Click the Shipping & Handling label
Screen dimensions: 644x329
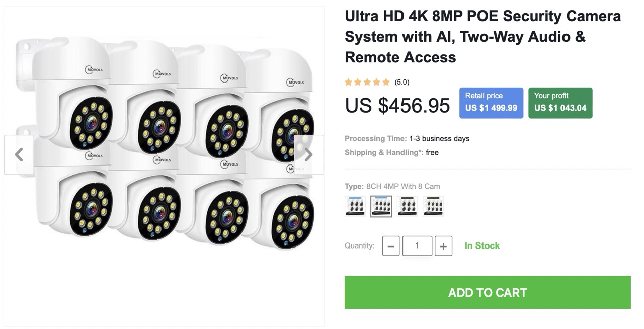click(384, 152)
